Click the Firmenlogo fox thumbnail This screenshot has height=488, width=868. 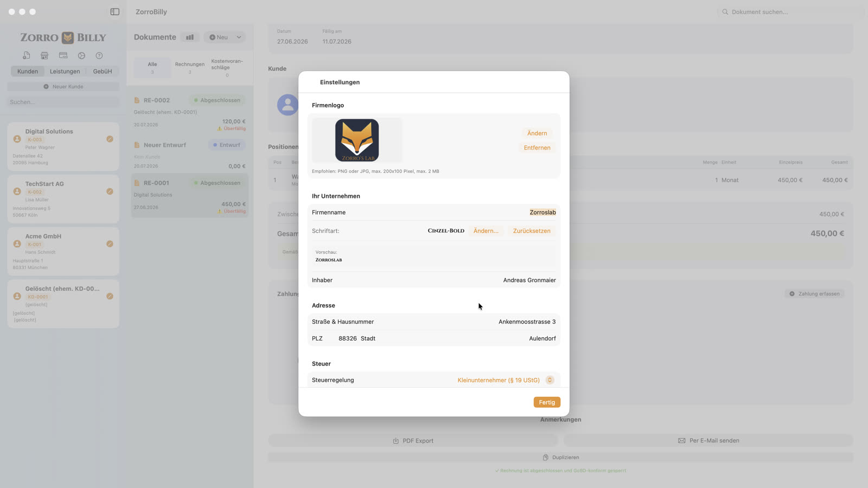(357, 140)
